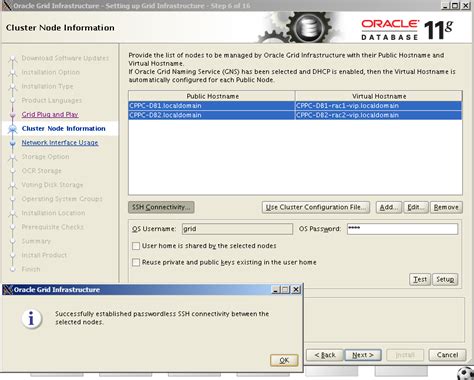The image size is (474, 380).
Task: Click the Oracle gears database logo
Action: pos(297,27)
